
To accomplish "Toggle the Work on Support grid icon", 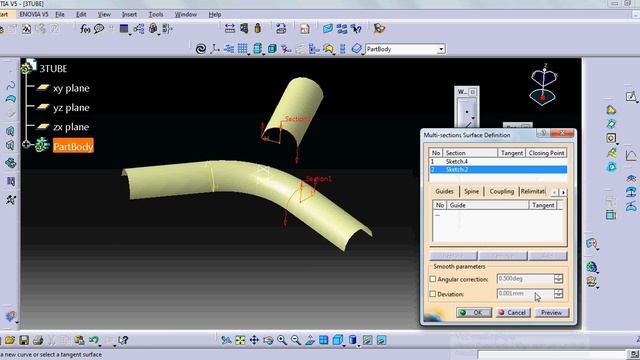I will point(242,49).
